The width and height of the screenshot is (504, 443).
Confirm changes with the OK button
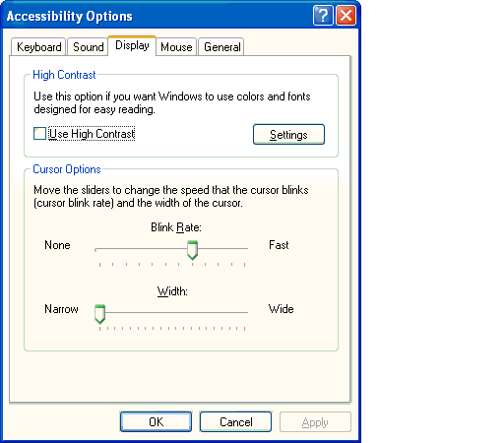pos(156,422)
